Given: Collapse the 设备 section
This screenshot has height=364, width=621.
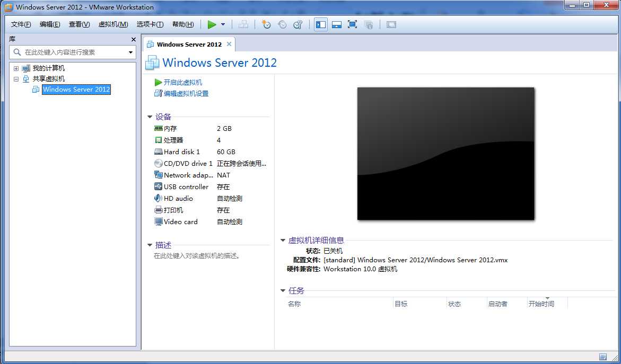Looking at the screenshot, I should tap(150, 117).
